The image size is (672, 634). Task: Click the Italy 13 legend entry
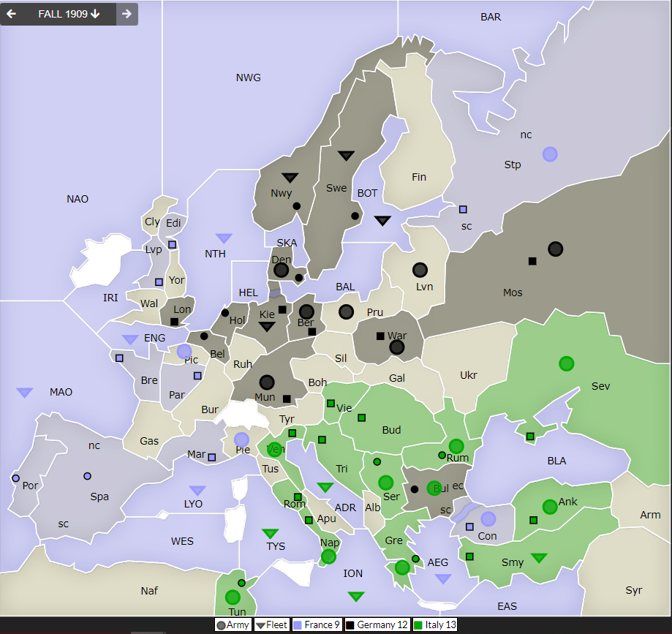point(435,625)
